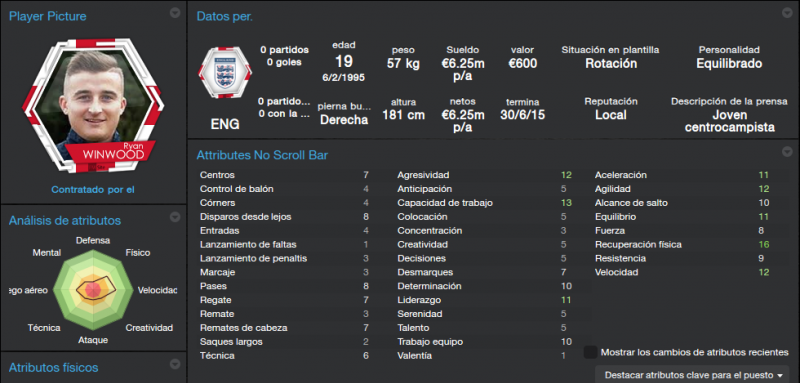
Task: Click the Análisis de atributos heading
Action: pyautogui.click(x=65, y=220)
